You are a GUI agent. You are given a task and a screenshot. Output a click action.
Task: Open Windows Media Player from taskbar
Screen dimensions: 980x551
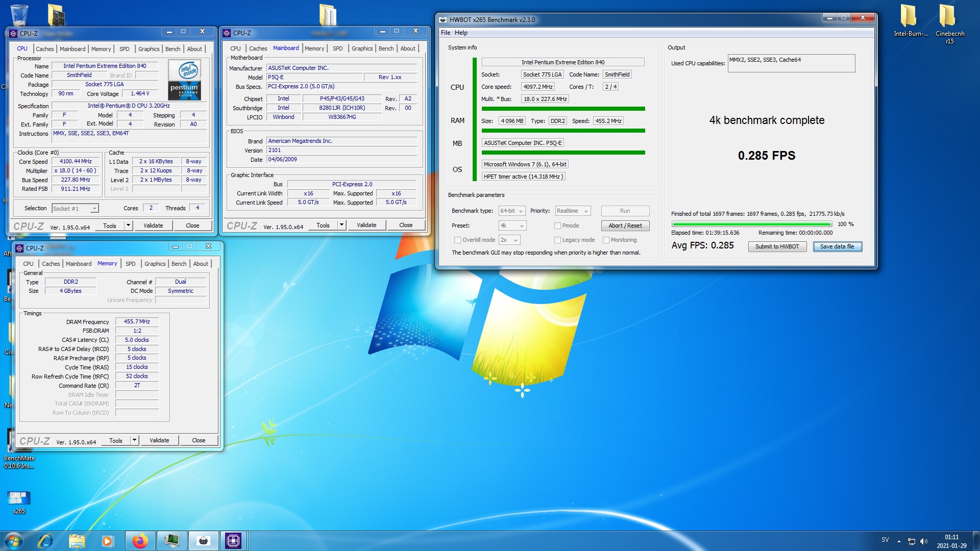[107, 541]
